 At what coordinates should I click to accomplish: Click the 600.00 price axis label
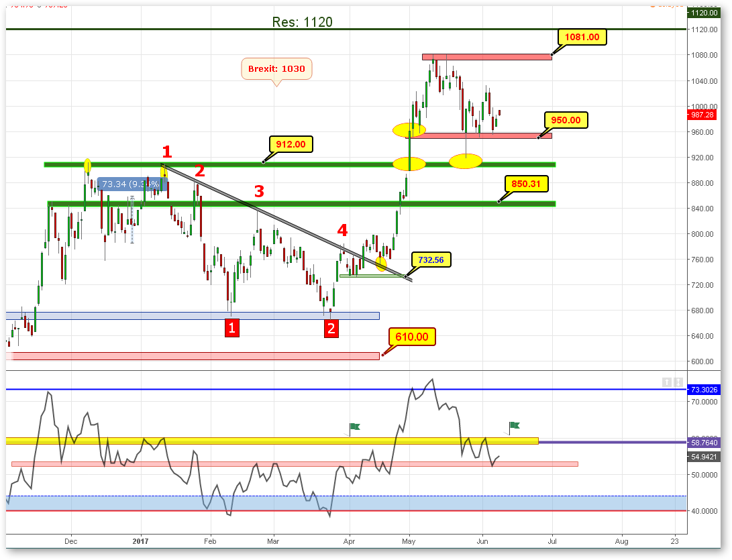(702, 361)
